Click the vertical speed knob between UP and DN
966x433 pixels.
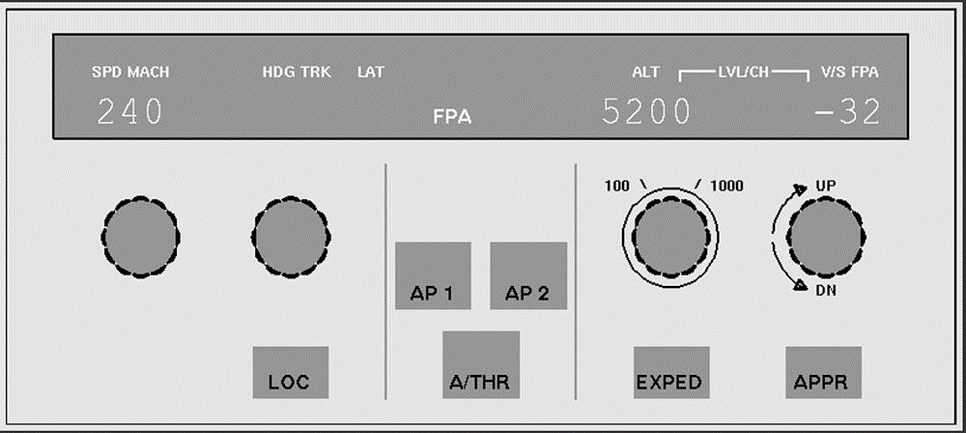(826, 237)
